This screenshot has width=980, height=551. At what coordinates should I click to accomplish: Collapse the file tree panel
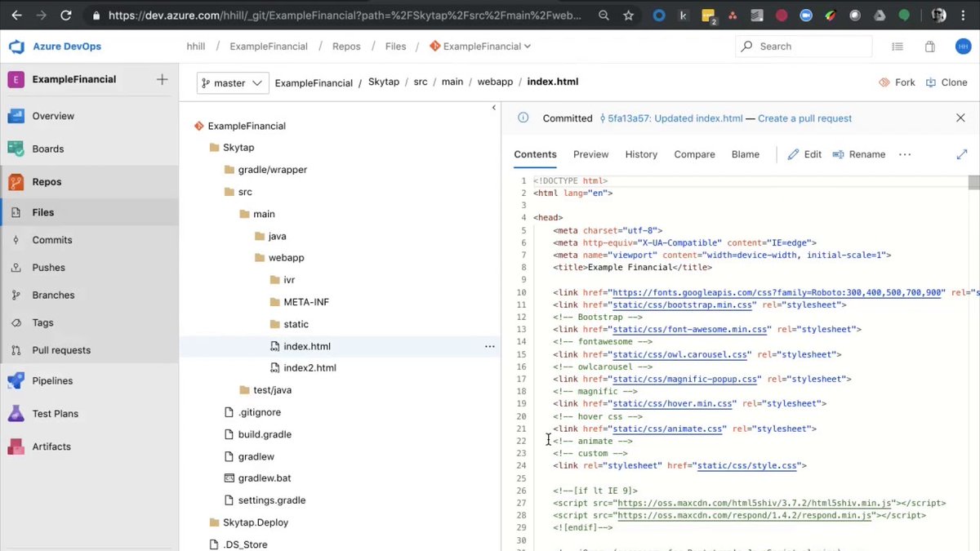tap(493, 108)
